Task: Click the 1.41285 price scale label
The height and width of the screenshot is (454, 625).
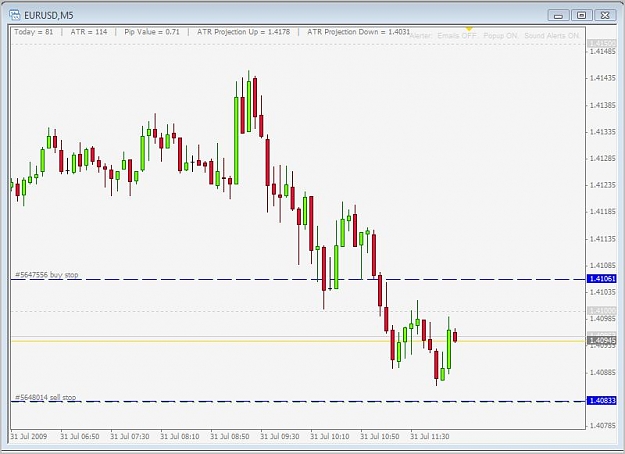Action: (x=602, y=159)
